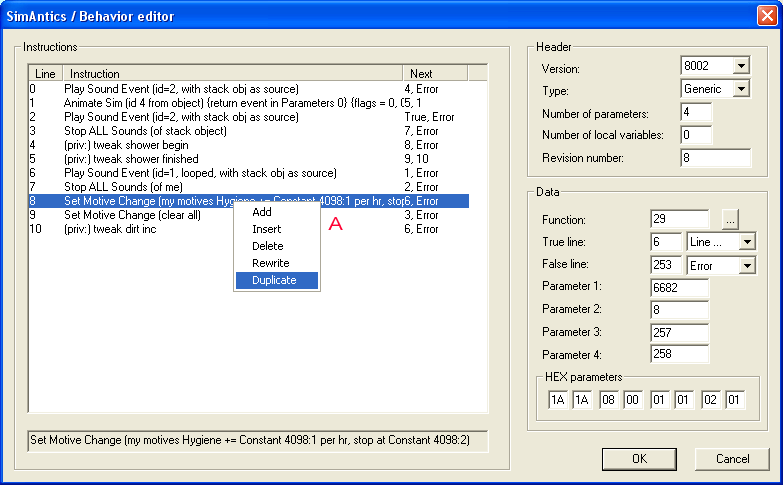The height and width of the screenshot is (485, 783).
Task: Click the HEX box containing 02
Action: click(x=711, y=400)
